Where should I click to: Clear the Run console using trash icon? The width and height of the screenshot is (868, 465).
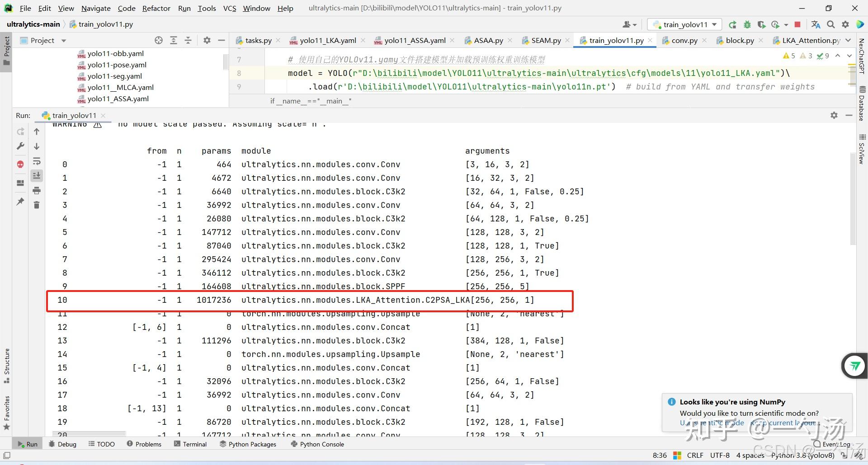[x=37, y=205]
